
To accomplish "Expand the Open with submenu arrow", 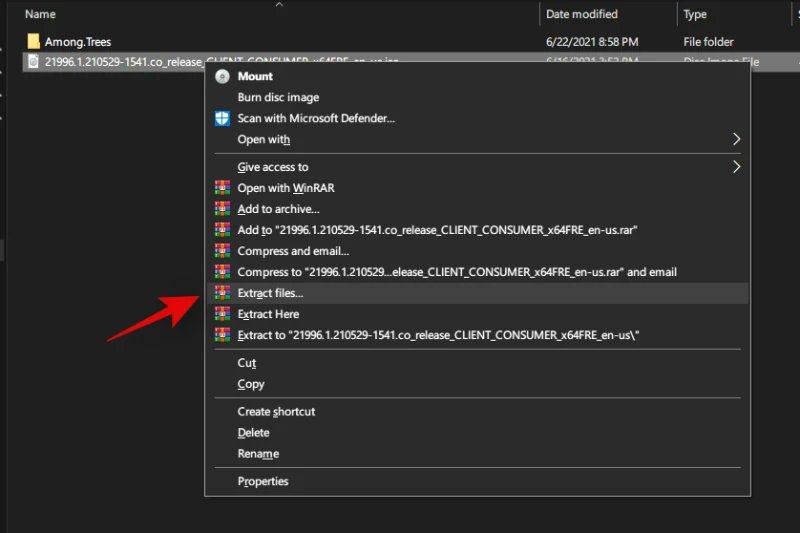I will coord(736,139).
